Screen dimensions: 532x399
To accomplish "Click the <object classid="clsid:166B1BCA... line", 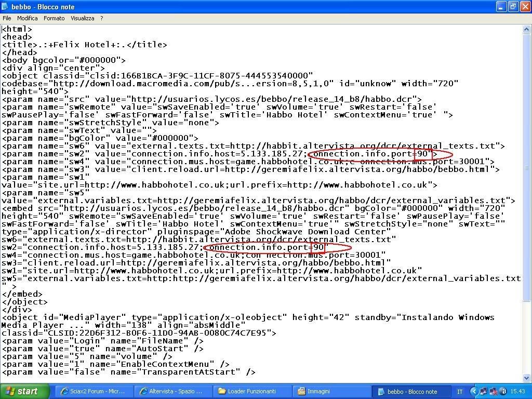I will (157, 76).
